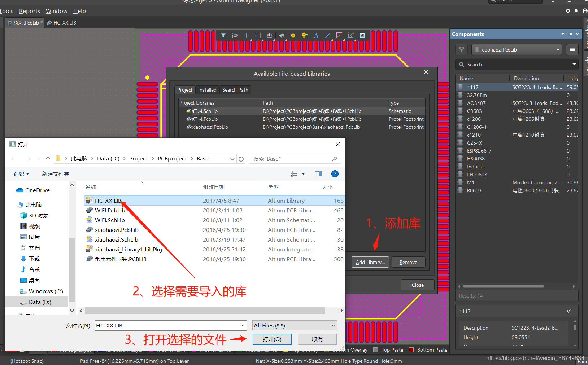
Task: Click the horizontal scrollbar in file list
Action: (x=205, y=311)
